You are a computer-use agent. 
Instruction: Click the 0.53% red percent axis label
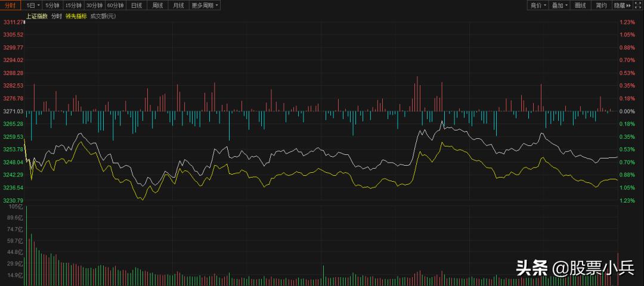pos(627,73)
